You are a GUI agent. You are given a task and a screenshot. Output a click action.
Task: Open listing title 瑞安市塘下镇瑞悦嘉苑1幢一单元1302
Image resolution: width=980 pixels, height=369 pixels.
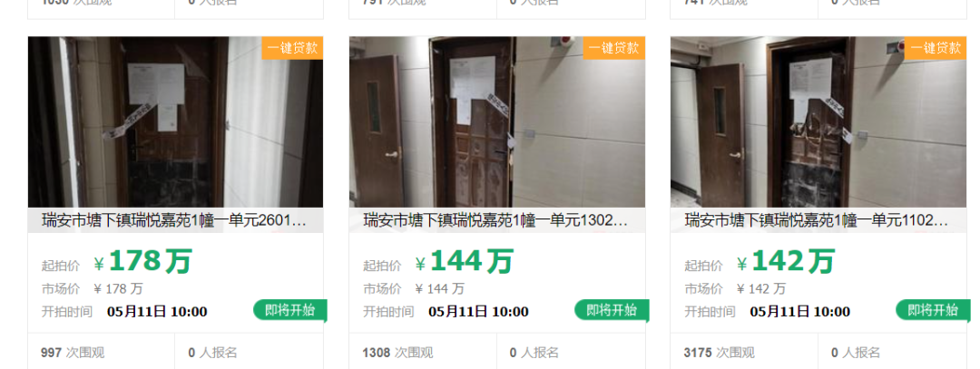click(x=495, y=220)
